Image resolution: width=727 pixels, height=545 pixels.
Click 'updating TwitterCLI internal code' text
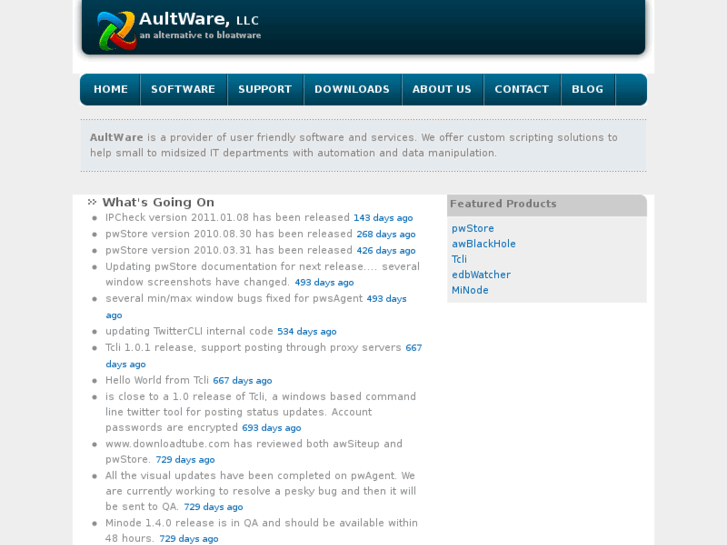coord(189,331)
